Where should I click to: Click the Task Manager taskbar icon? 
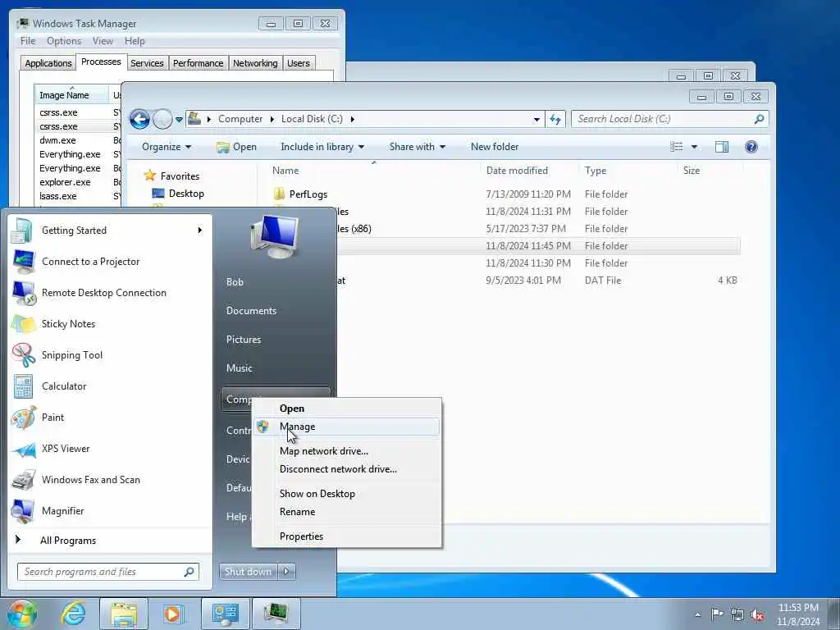coord(276,614)
